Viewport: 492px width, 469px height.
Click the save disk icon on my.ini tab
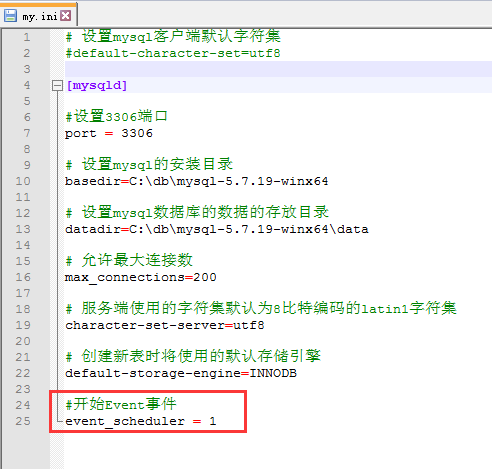point(10,16)
